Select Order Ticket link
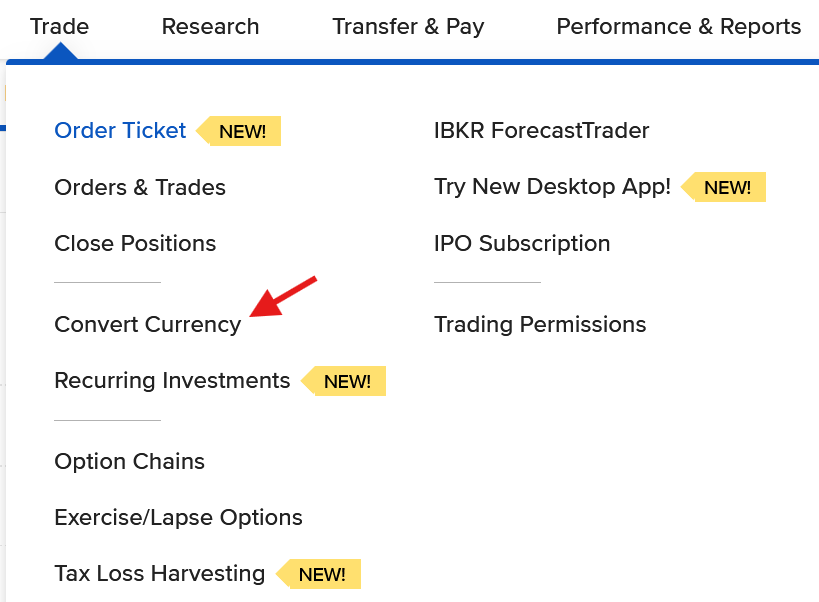 pyautogui.click(x=120, y=131)
